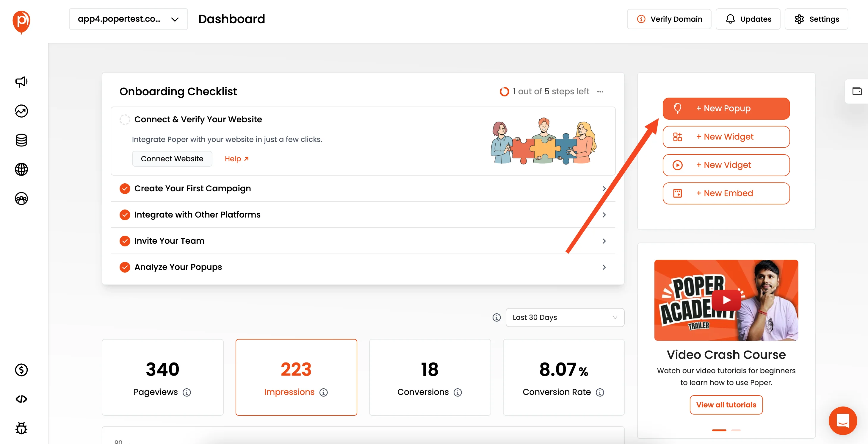
Task: Click the Connect Website button
Action: (172, 159)
